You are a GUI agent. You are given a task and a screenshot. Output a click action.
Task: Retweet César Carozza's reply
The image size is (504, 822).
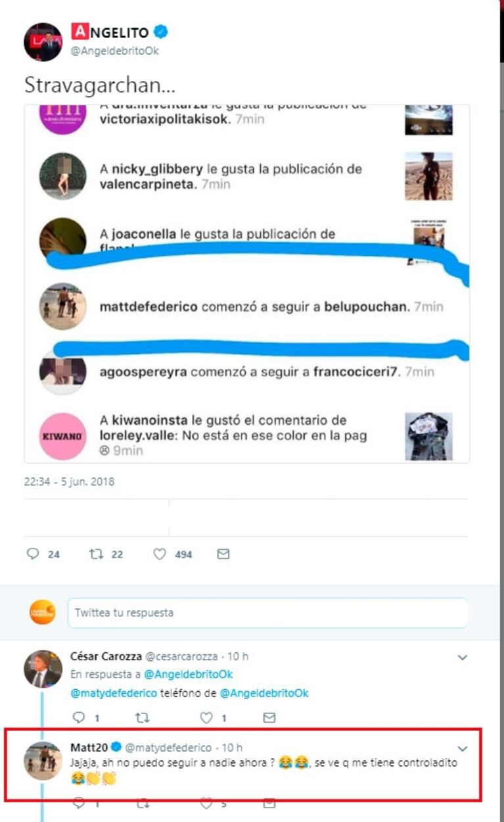(x=141, y=717)
